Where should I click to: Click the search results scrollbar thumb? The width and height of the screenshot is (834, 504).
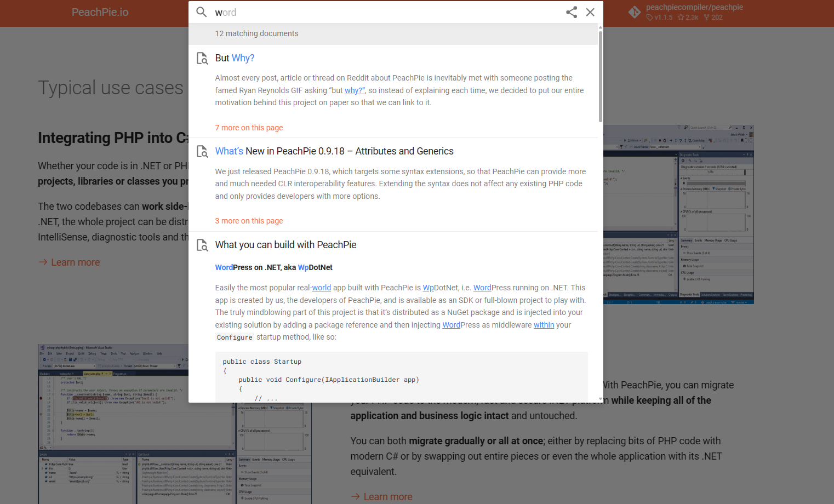click(x=601, y=76)
